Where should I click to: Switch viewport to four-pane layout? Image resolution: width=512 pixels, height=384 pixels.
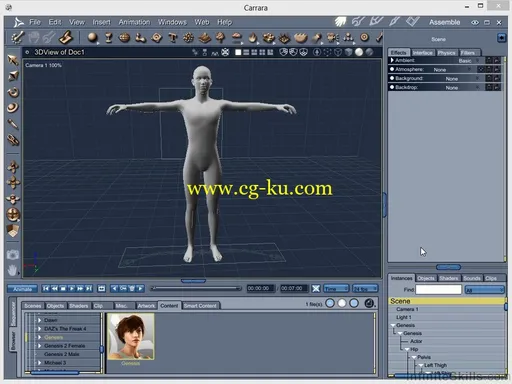coord(262,52)
